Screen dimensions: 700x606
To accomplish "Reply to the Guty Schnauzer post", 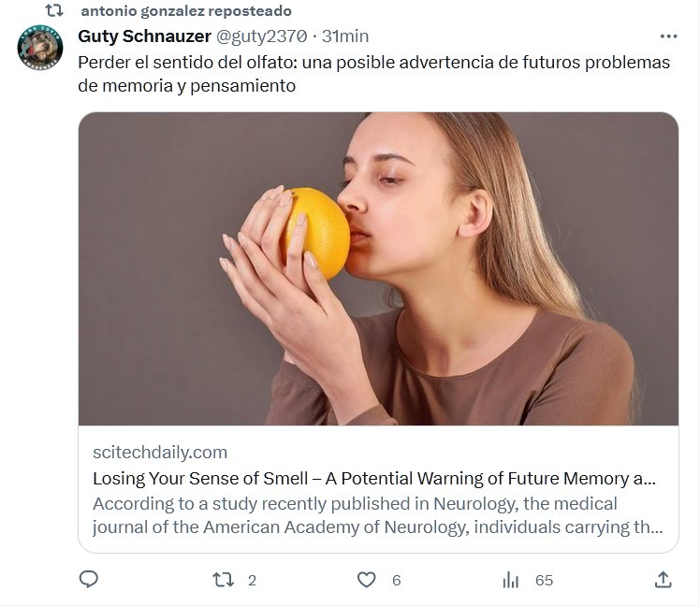I will 89,580.
